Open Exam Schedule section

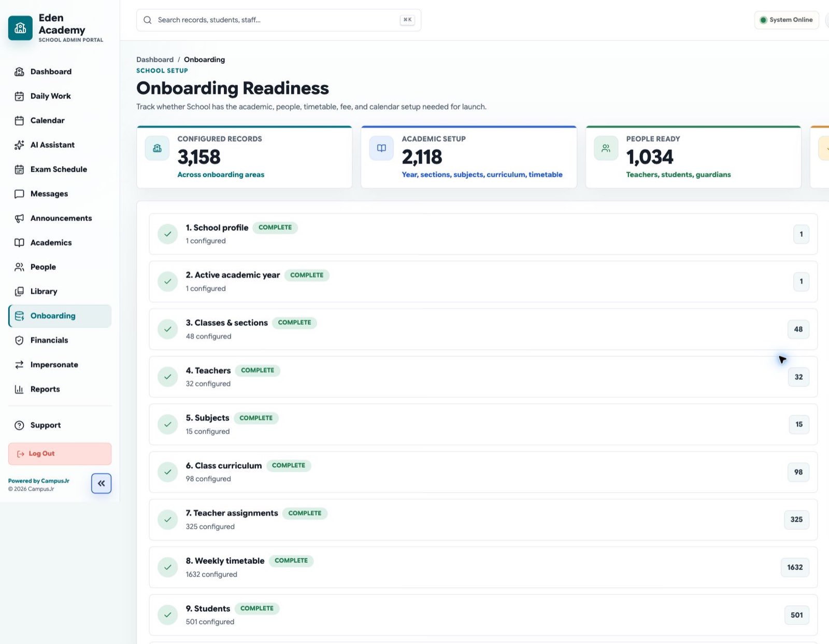click(60, 169)
